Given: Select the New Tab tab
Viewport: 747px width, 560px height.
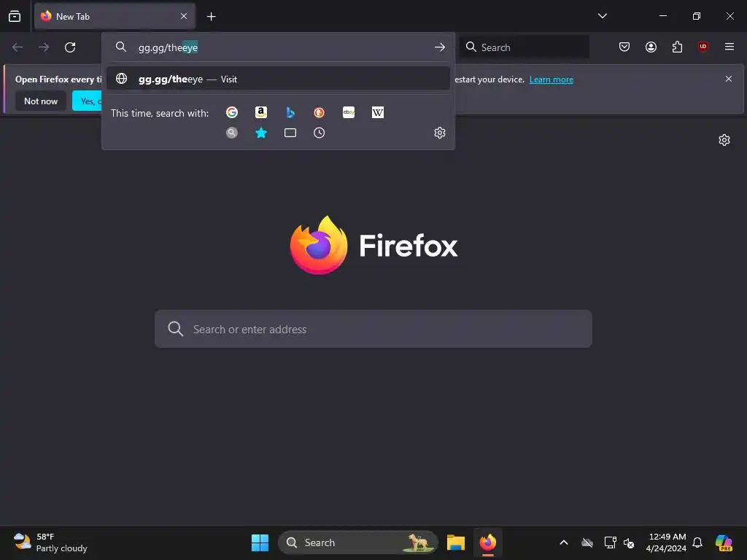Looking at the screenshot, I should (115, 16).
